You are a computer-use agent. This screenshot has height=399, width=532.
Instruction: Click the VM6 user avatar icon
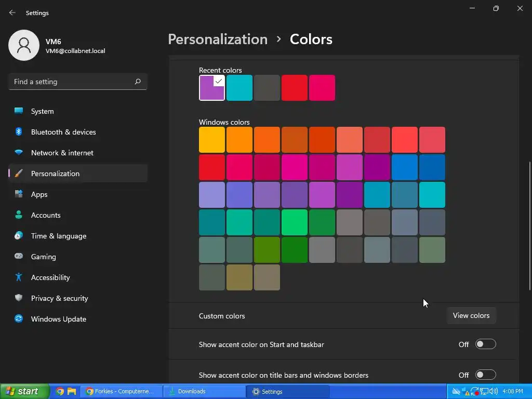coord(24,45)
